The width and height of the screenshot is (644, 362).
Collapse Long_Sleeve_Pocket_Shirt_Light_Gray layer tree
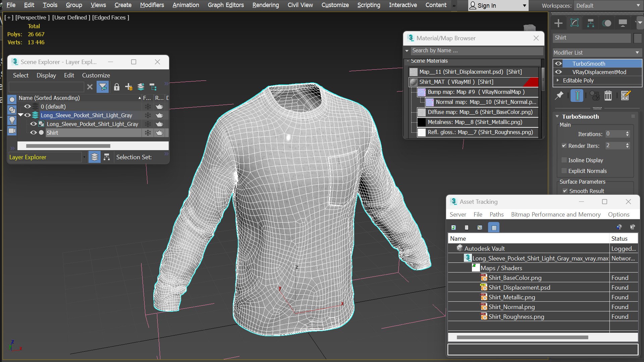[x=21, y=115]
